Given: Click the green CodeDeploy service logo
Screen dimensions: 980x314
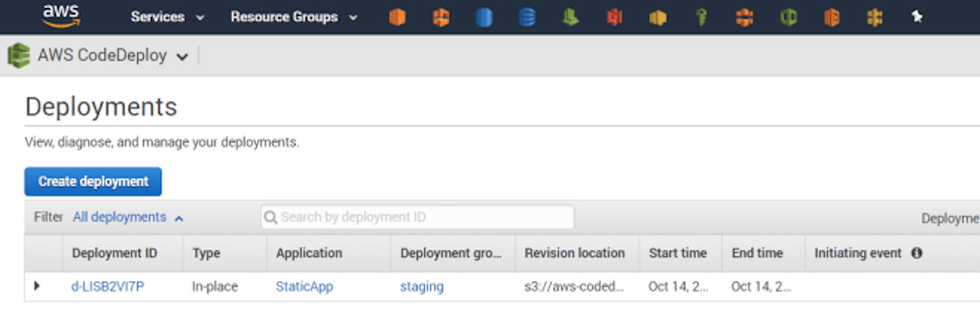Looking at the screenshot, I should [19, 55].
